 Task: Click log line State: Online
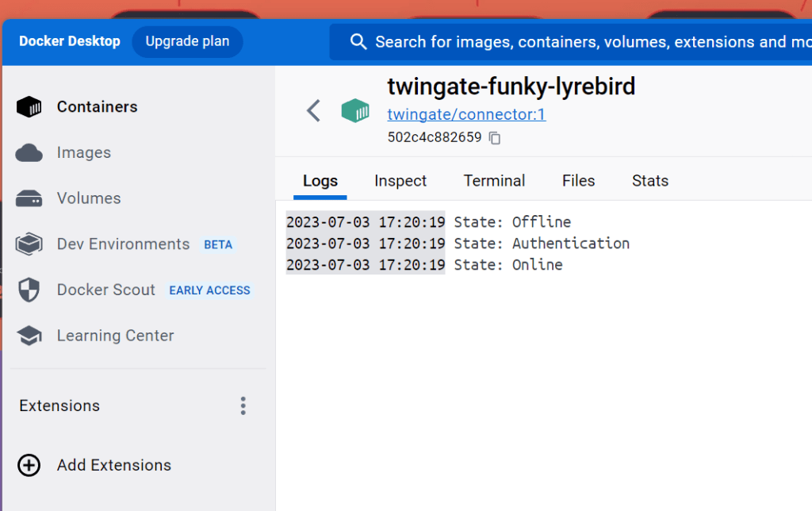click(508, 265)
